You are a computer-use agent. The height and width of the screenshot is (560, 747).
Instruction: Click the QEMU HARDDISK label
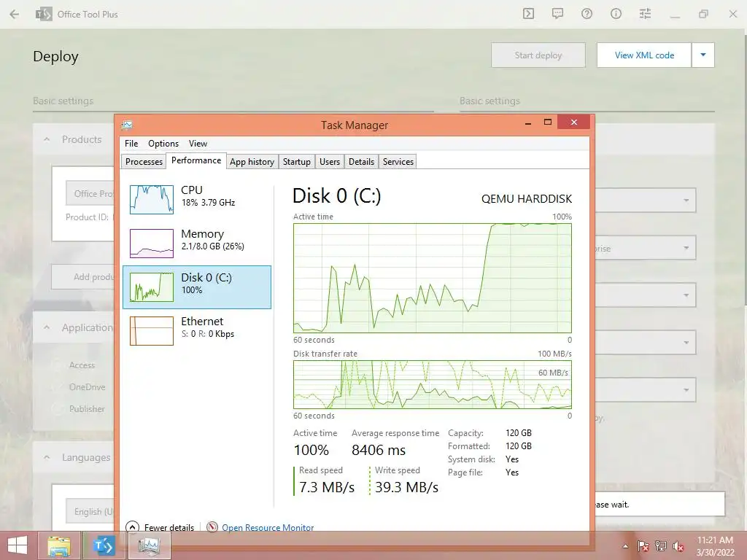(527, 199)
